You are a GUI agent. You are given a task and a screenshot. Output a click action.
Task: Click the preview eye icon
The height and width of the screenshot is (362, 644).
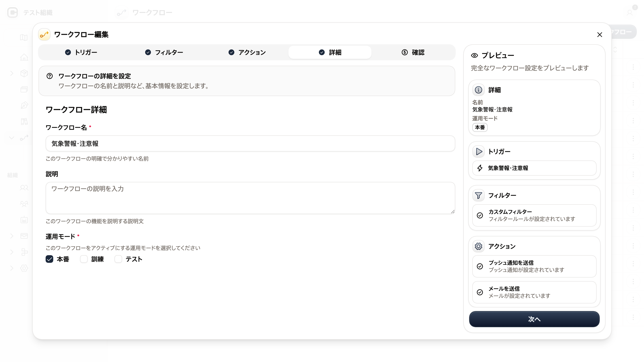(x=474, y=55)
